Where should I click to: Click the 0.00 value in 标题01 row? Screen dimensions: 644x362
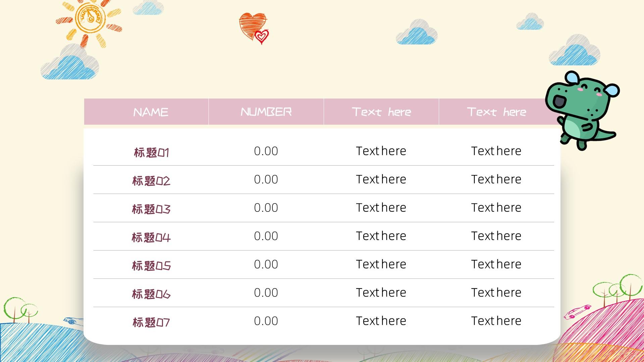[265, 150]
